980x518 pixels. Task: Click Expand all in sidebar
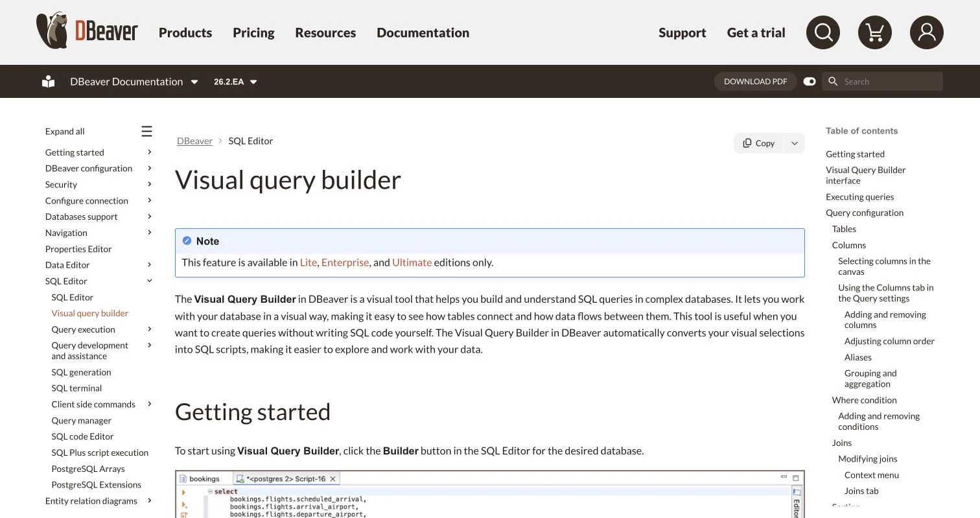(65, 132)
